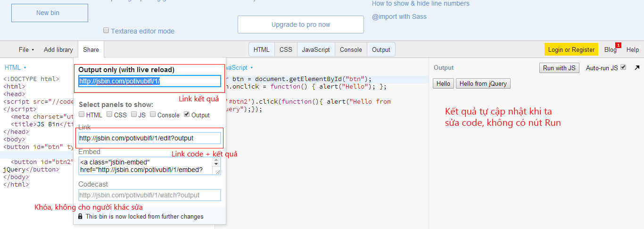Open the Blog notification badge
644x229 pixels.
[x=618, y=45]
